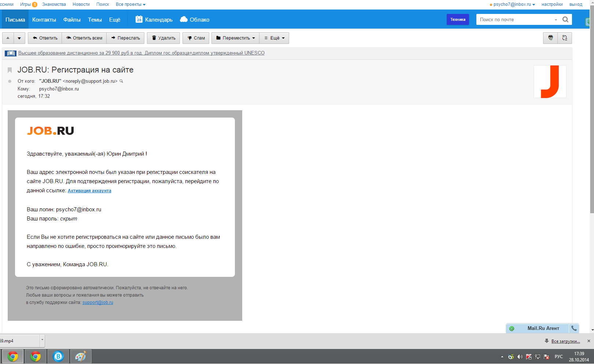The height and width of the screenshot is (364, 594).
Task: Open second Chrome icon in taskbar
Action: [36, 356]
